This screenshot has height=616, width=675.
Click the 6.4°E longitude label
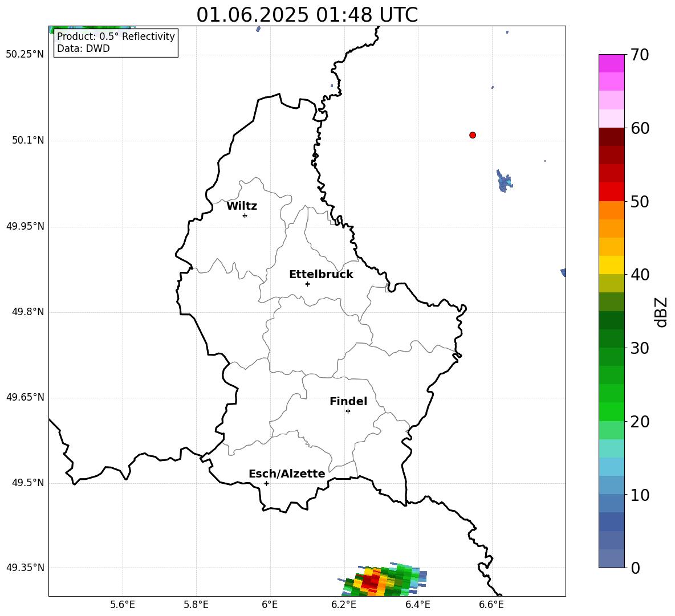417,605
